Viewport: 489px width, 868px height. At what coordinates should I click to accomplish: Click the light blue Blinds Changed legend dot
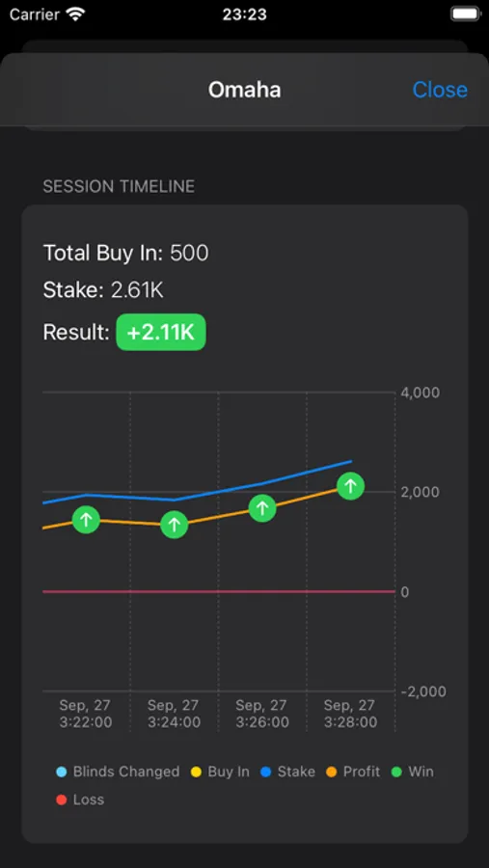pos(62,772)
